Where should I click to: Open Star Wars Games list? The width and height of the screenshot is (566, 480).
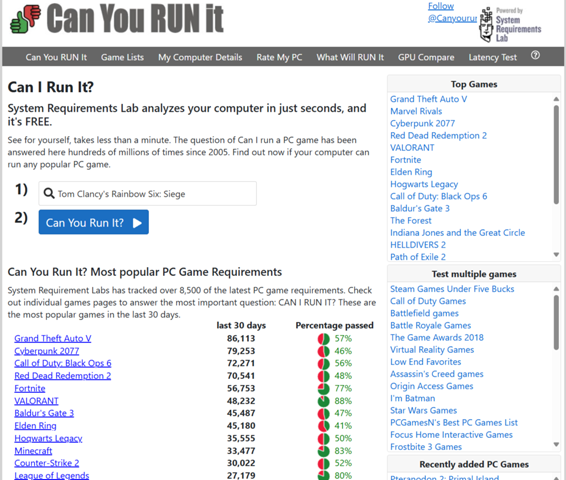point(423,410)
